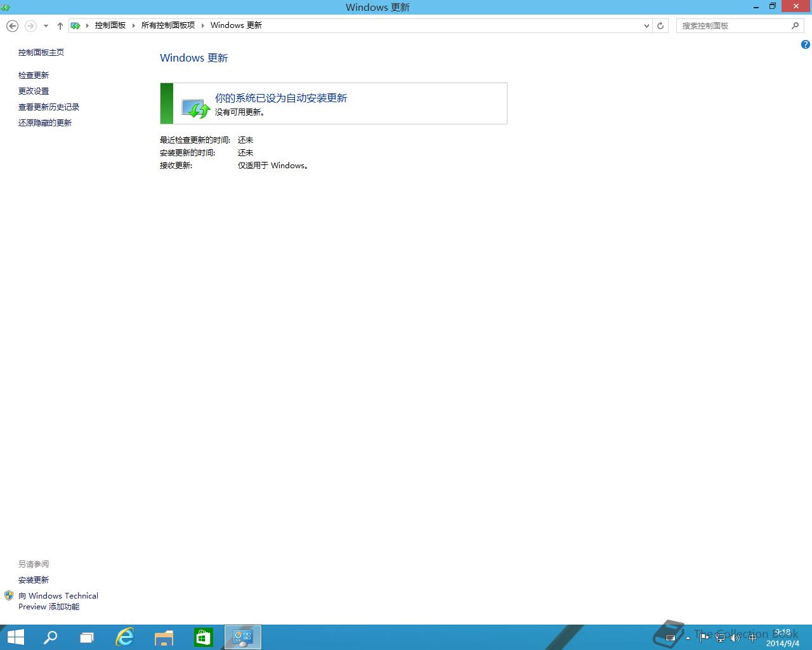Screen dimensions: 812x650
Task: Open the Store app from taskbar
Action: (203, 637)
